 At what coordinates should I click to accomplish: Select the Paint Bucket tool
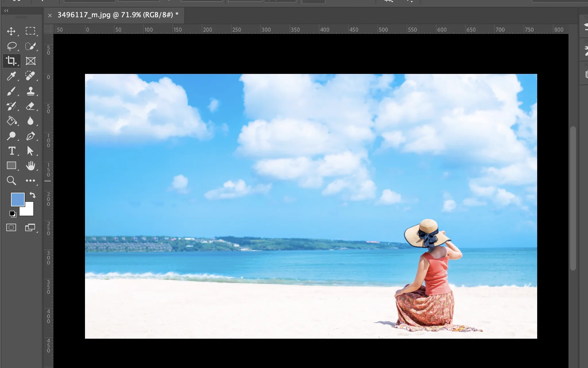click(12, 121)
